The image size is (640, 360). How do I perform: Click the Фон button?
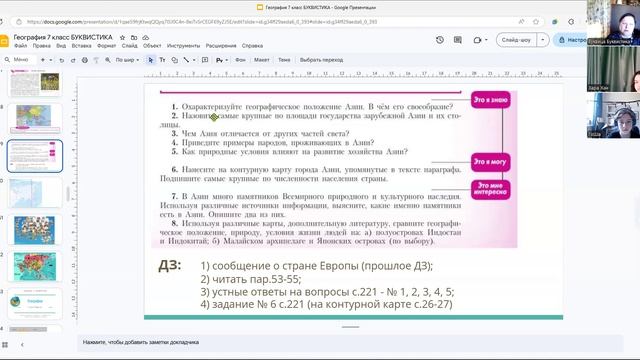(x=240, y=60)
